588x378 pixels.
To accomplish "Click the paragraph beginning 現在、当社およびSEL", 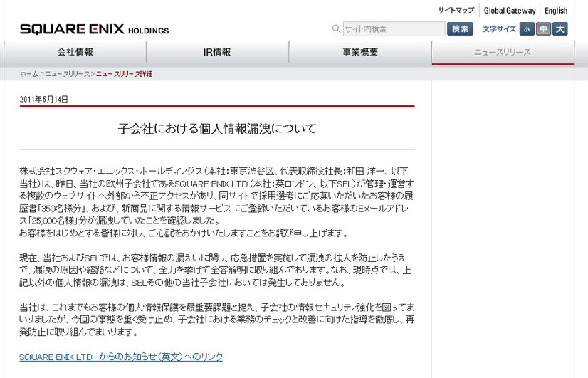I will click(x=216, y=270).
